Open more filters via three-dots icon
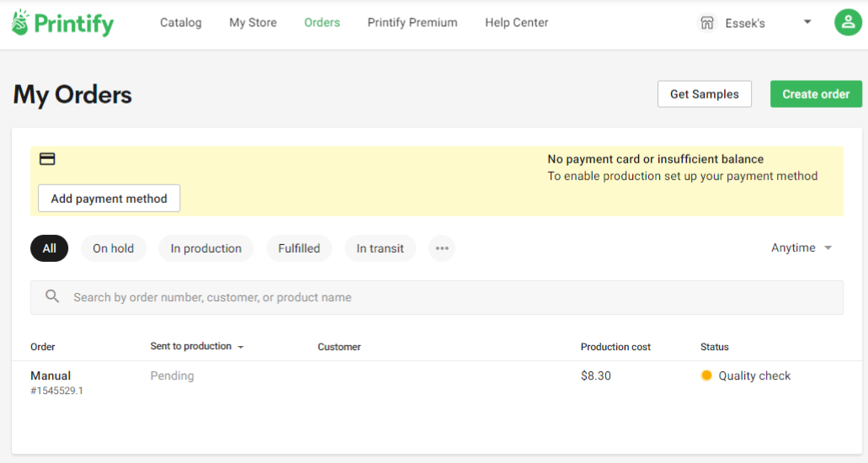Image resolution: width=868 pixels, height=463 pixels. coord(442,248)
